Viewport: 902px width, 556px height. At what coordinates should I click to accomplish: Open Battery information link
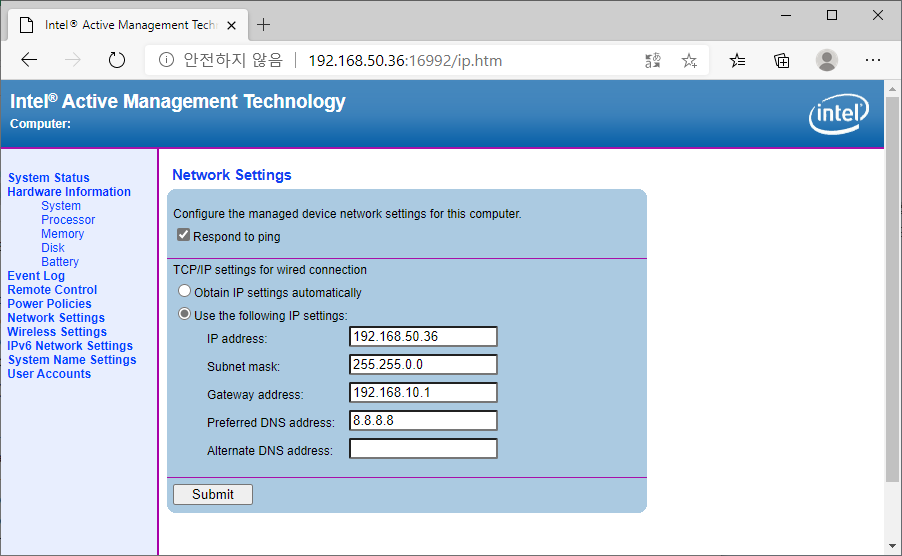tap(60, 262)
